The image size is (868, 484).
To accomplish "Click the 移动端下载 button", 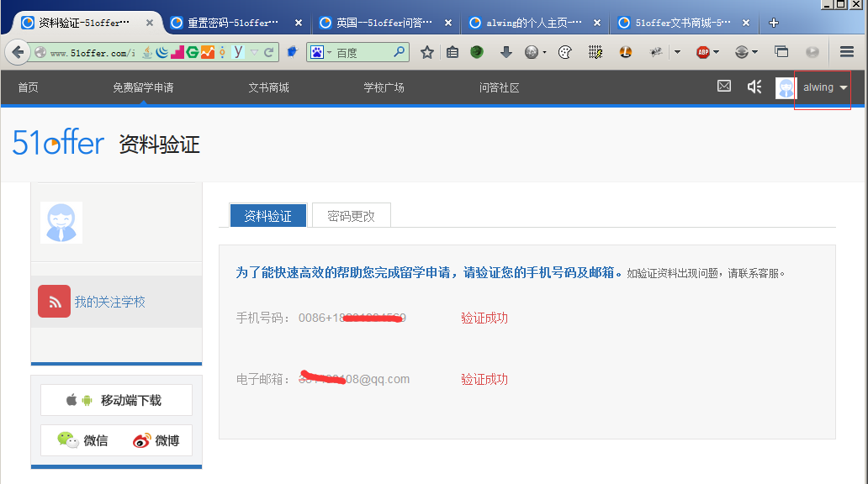I will (x=116, y=400).
